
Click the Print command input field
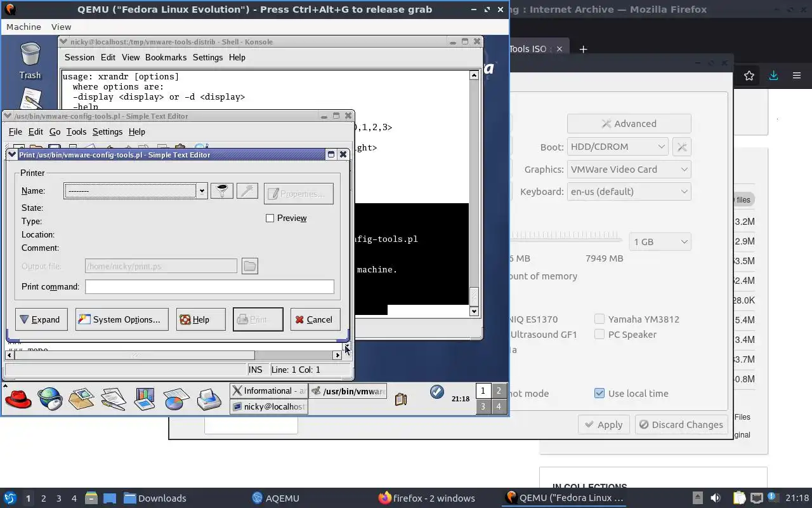click(x=209, y=286)
